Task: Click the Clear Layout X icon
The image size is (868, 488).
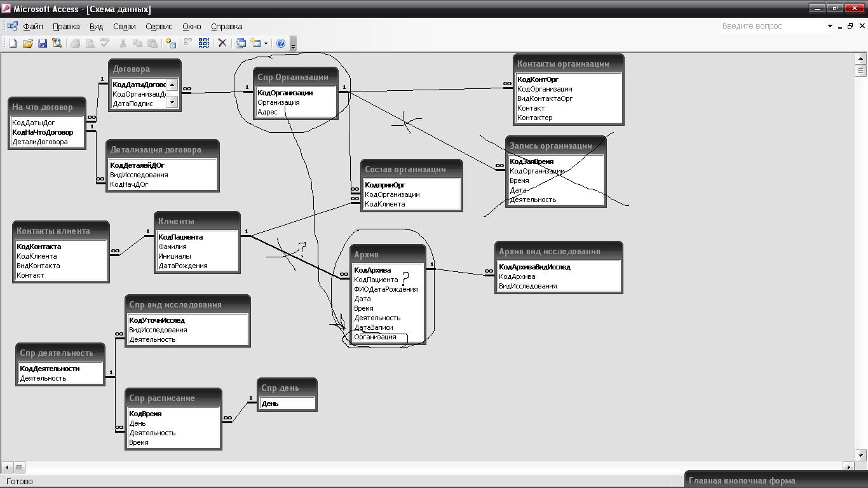Action: 222,43
